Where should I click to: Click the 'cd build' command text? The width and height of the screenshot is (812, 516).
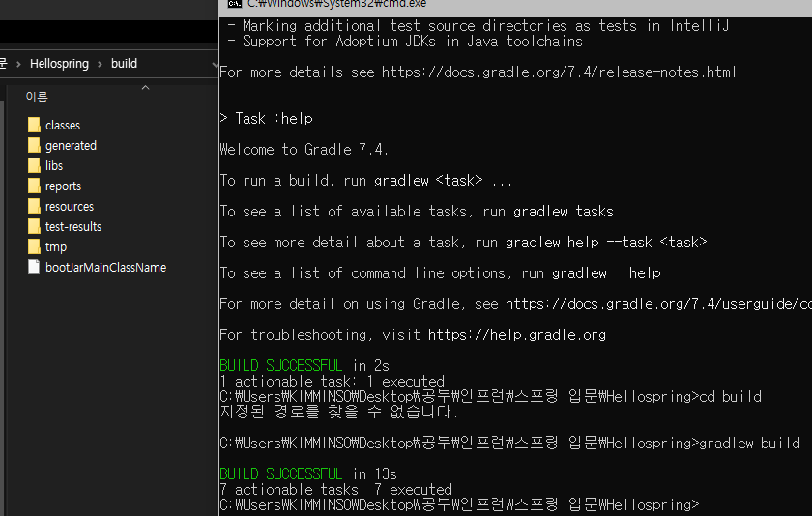click(x=731, y=396)
